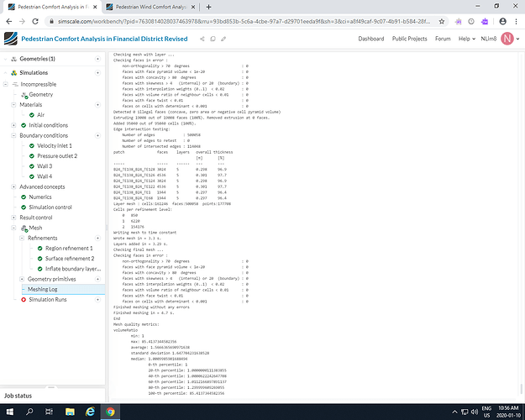525x420 pixels.
Task: Select Pressure outlet 2 boundary condition
Action: (x=57, y=156)
